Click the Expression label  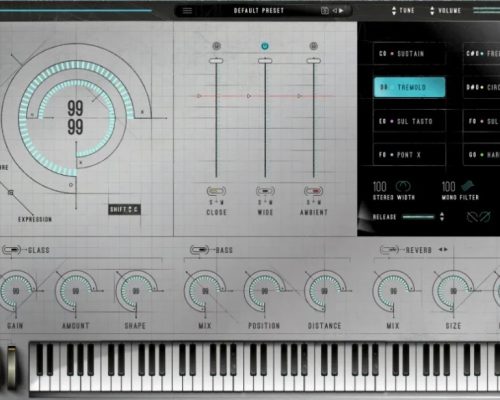(35, 219)
